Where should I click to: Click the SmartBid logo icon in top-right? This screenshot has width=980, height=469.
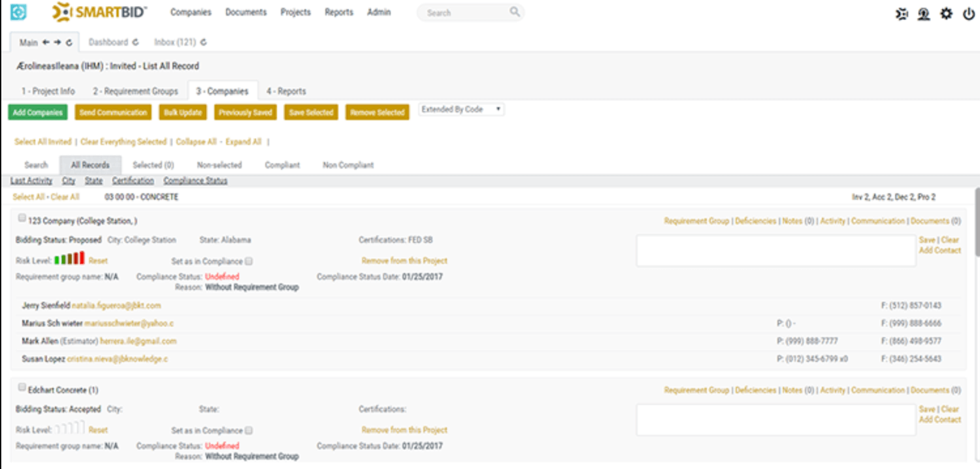pos(902,14)
